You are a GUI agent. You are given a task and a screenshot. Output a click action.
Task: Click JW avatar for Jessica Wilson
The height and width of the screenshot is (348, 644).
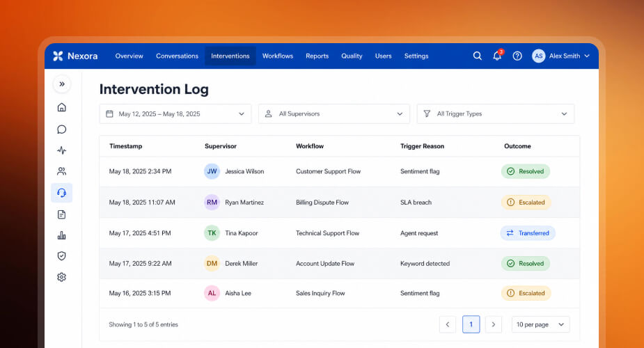212,171
